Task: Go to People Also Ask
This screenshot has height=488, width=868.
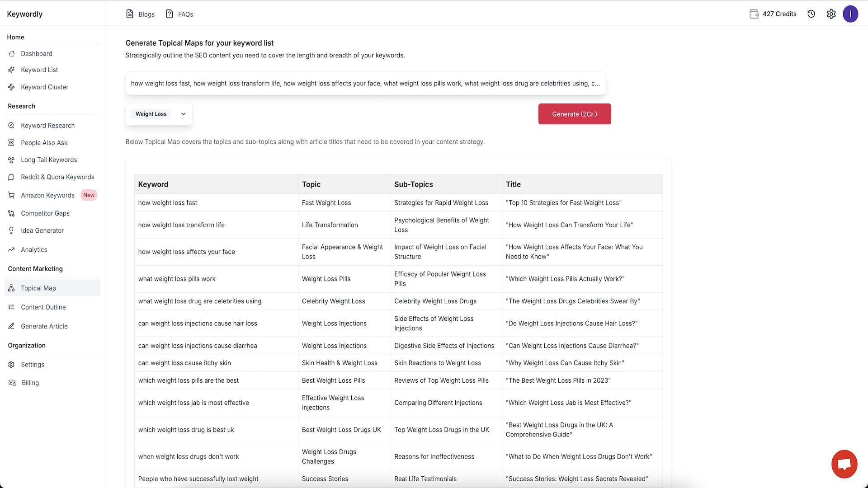Action: coord(44,143)
